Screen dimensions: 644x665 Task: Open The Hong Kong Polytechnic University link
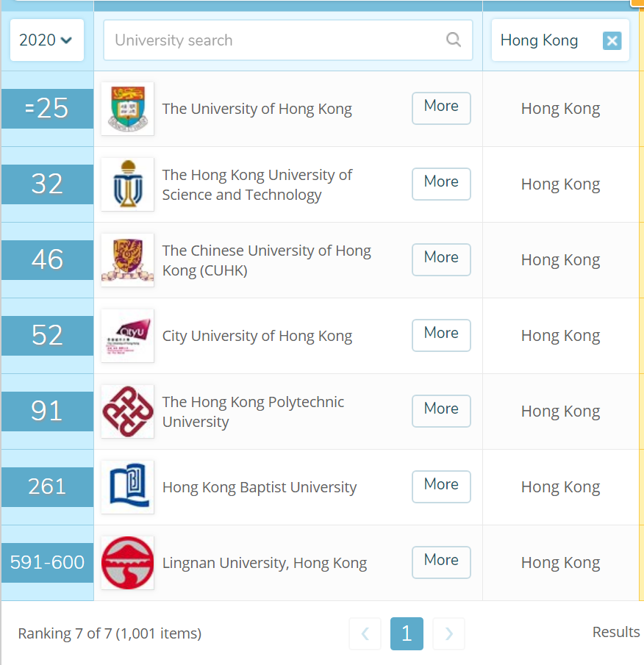[253, 411]
